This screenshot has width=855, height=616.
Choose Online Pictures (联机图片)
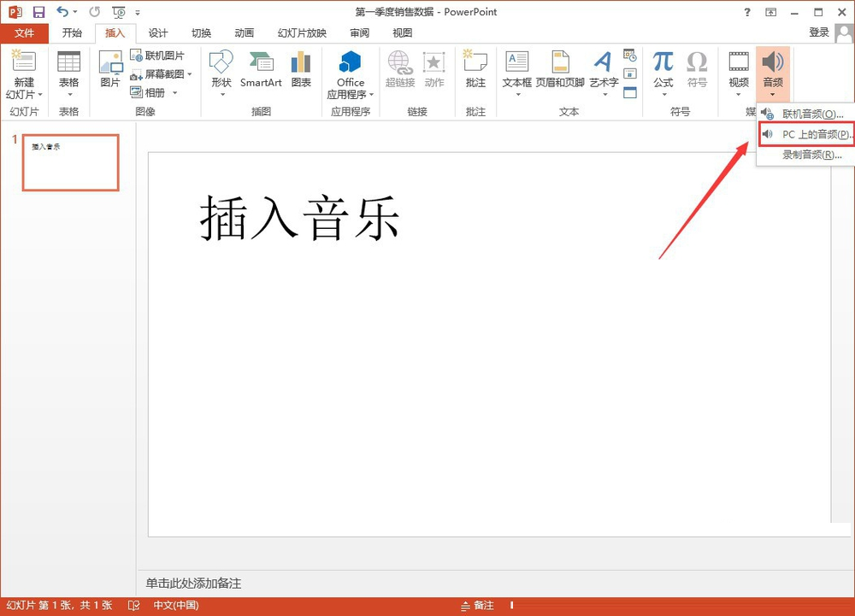pyautogui.click(x=157, y=56)
